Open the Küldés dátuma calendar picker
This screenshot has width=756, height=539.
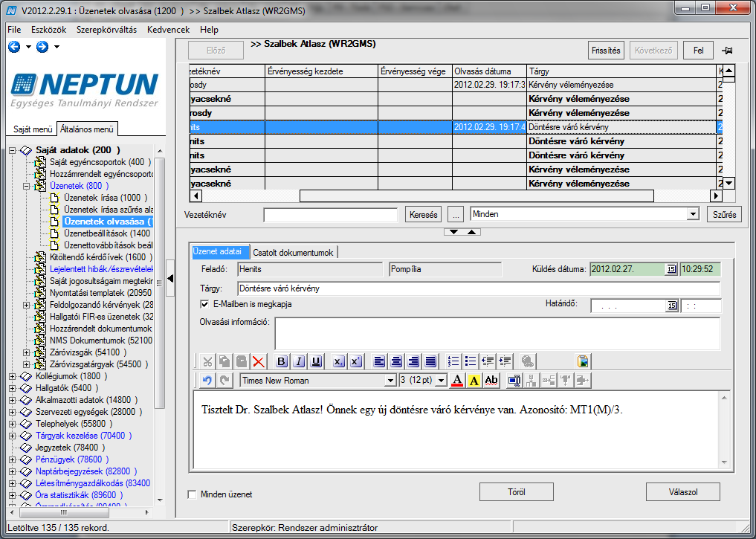[671, 269]
